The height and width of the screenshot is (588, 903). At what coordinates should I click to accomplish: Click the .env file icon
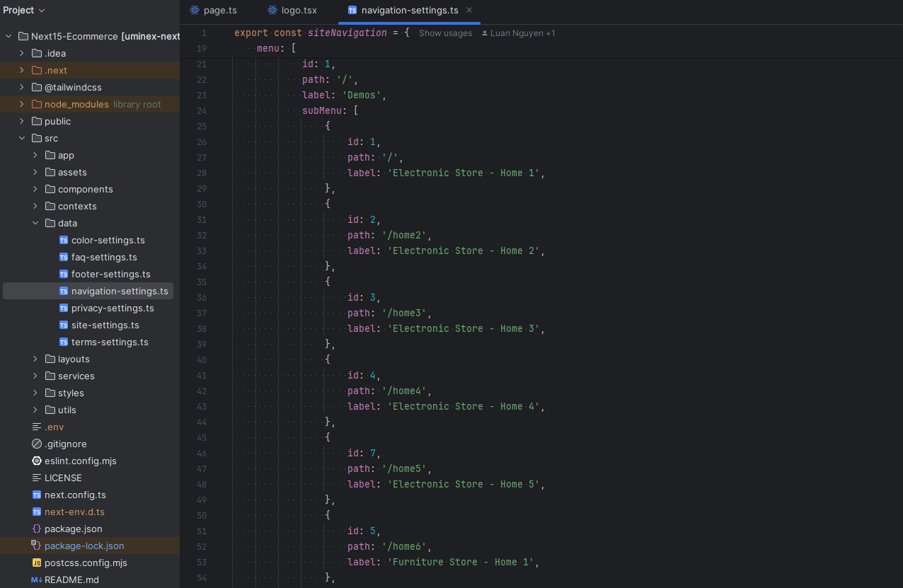click(37, 427)
